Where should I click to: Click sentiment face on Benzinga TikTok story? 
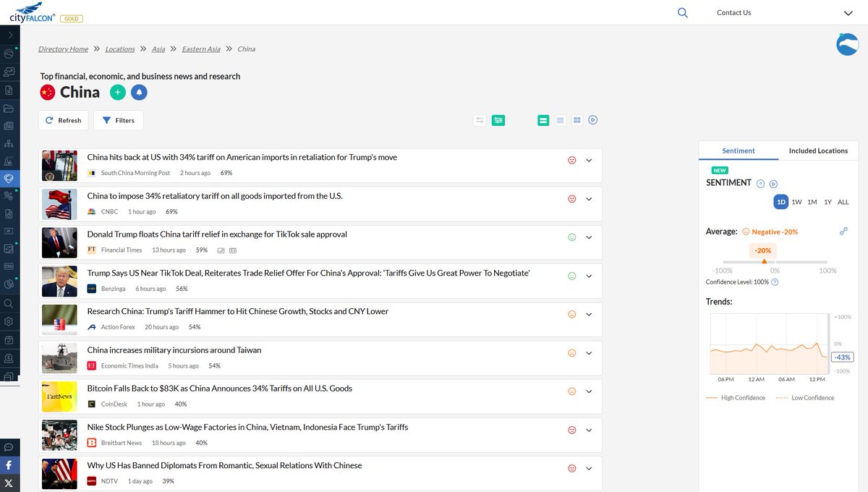(x=572, y=276)
